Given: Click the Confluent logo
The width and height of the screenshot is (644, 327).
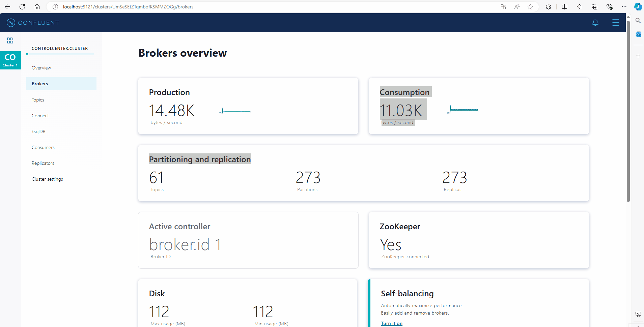Looking at the screenshot, I should point(33,23).
